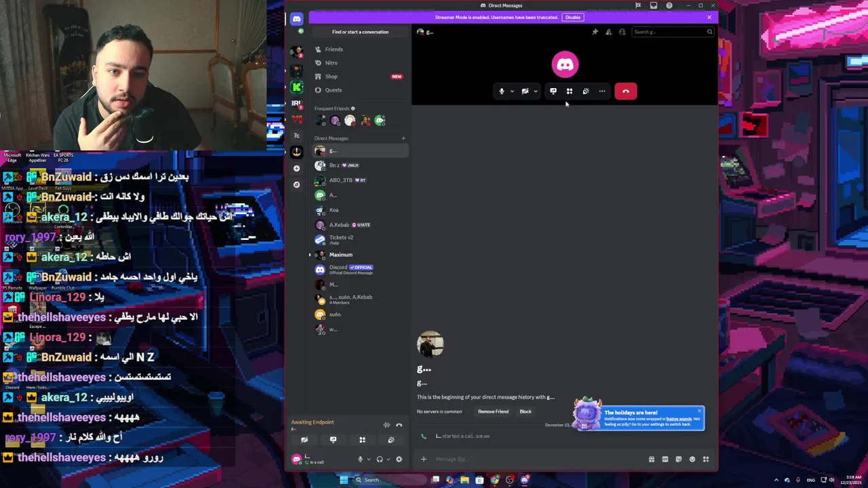The width and height of the screenshot is (868, 488).
Task: Open the official Discord messages
Action: [x=360, y=270]
